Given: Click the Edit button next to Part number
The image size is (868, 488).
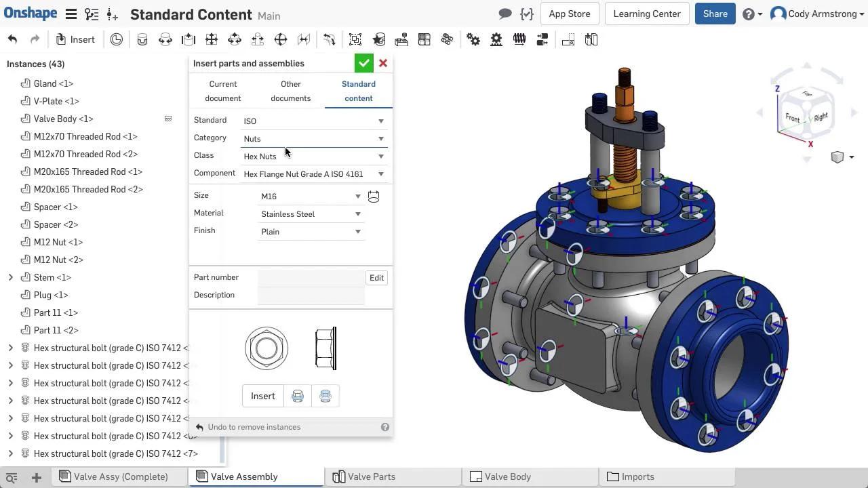Looking at the screenshot, I should click(376, 278).
